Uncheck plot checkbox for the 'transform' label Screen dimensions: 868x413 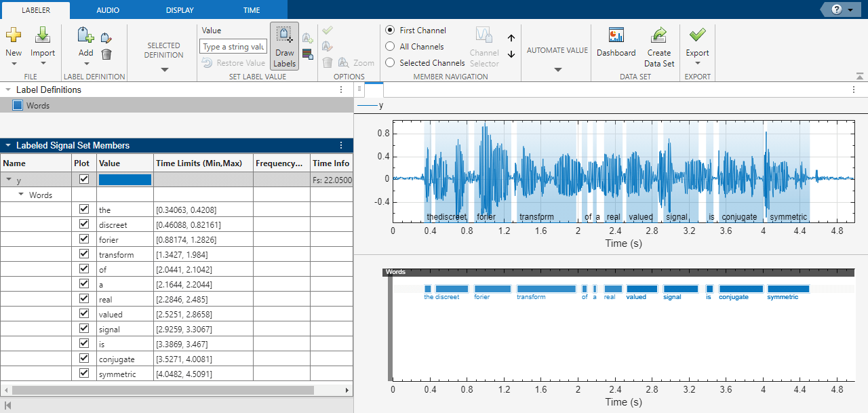pos(84,254)
